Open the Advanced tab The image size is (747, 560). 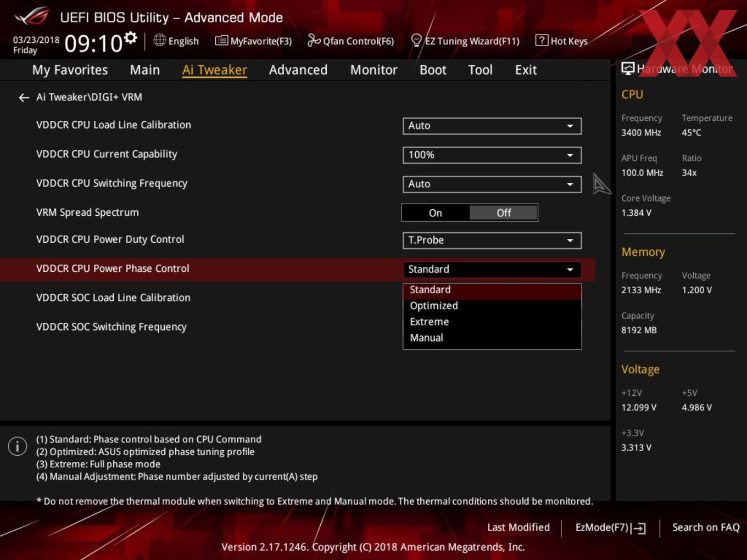pos(298,70)
